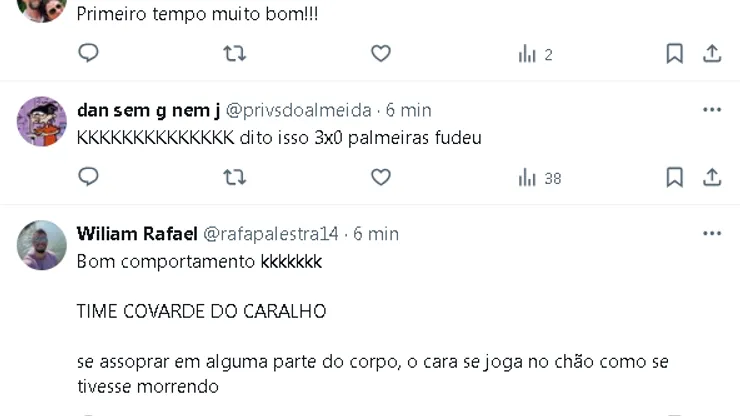This screenshot has width=740, height=416.
Task: Repost dan sem g nem j's tweet
Action: [235, 177]
